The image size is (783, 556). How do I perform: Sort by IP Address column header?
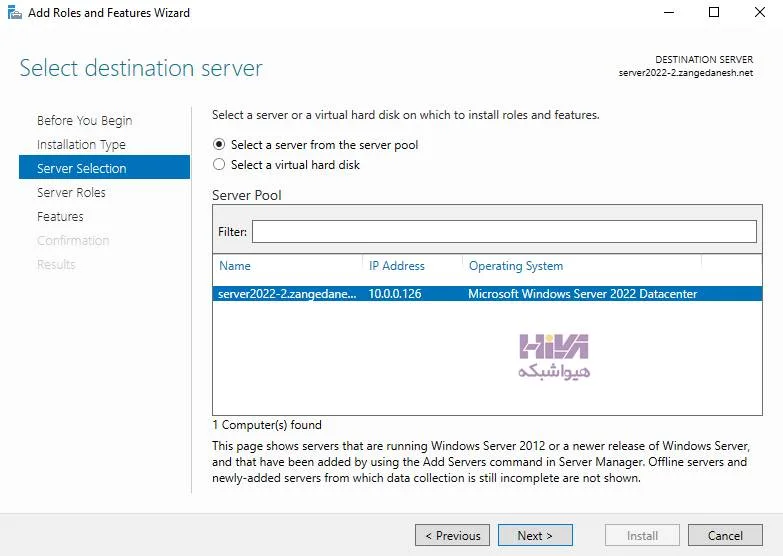point(396,266)
